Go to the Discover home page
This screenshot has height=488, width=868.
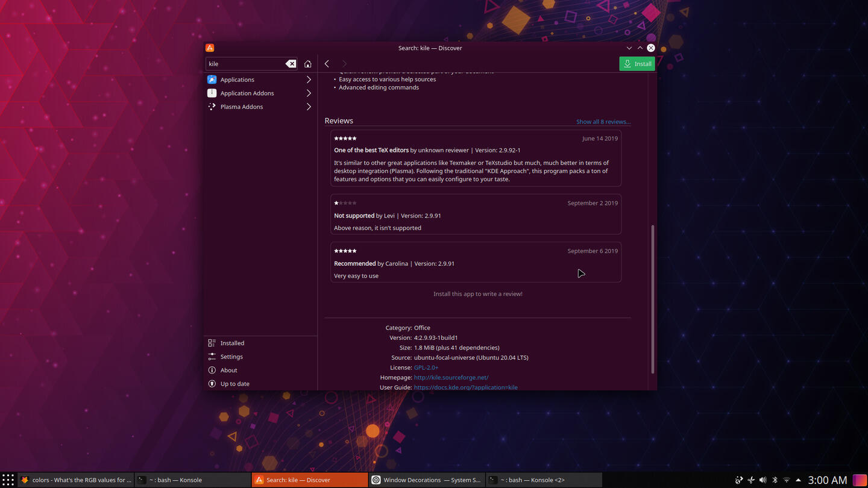point(308,64)
